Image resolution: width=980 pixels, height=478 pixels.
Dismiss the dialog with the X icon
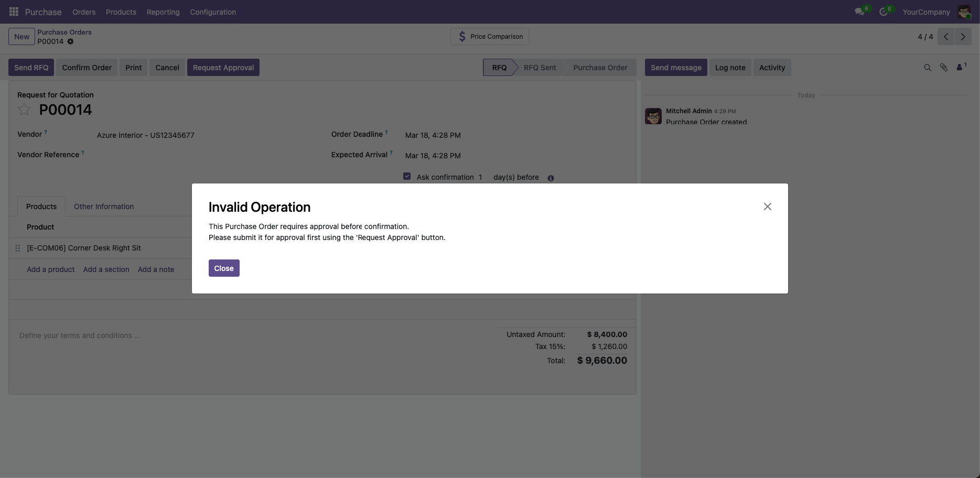click(x=767, y=207)
